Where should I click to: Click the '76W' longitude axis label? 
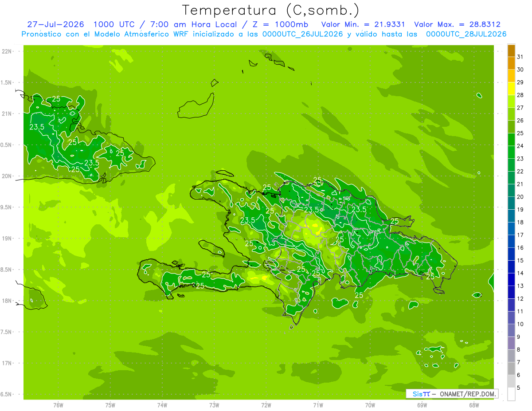[58, 405]
